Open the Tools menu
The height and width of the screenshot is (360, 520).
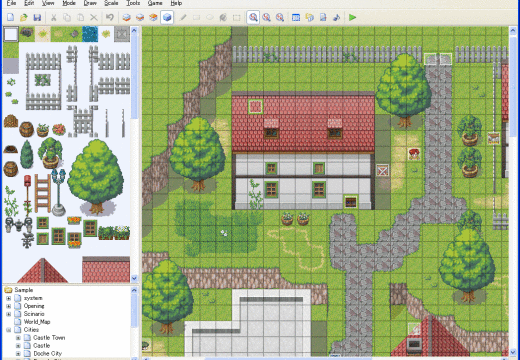pos(133,3)
